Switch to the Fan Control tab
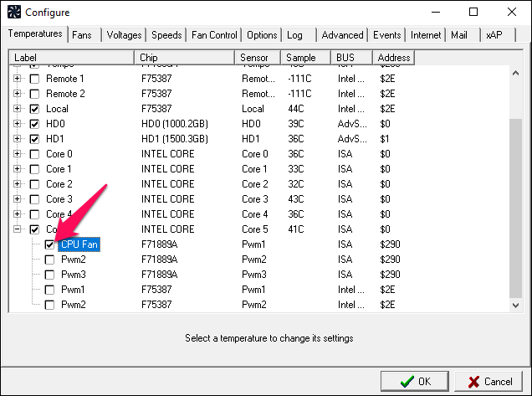This screenshot has height=396, width=532. (214, 35)
